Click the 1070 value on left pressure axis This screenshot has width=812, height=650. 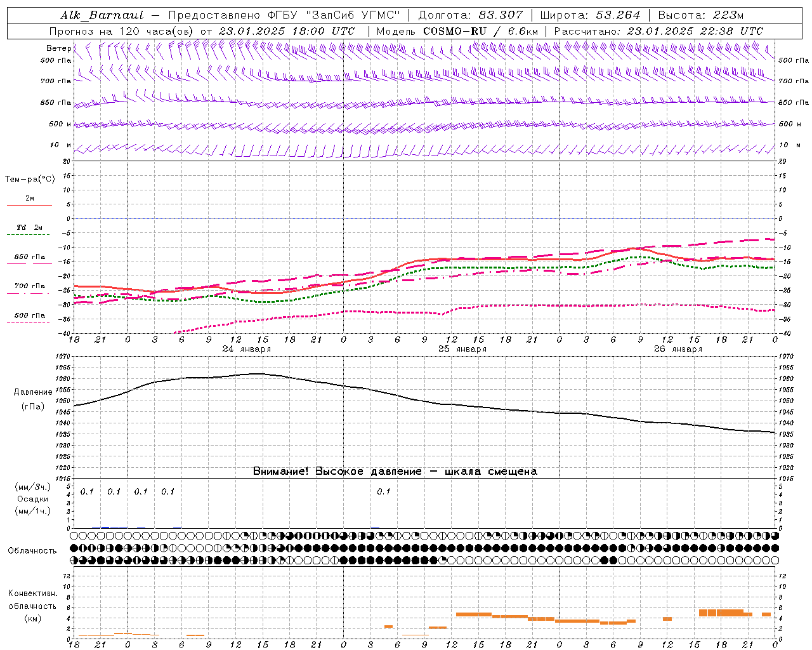(64, 357)
